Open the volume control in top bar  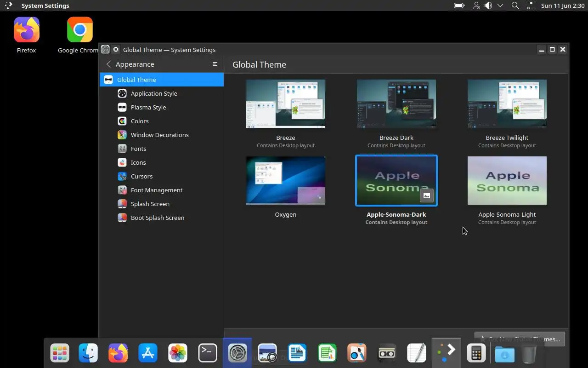pyautogui.click(x=488, y=6)
